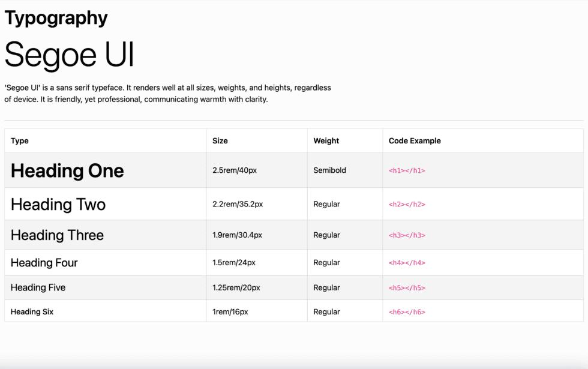Click Regular weight in Heading Six row
588x369 pixels.
click(x=326, y=311)
